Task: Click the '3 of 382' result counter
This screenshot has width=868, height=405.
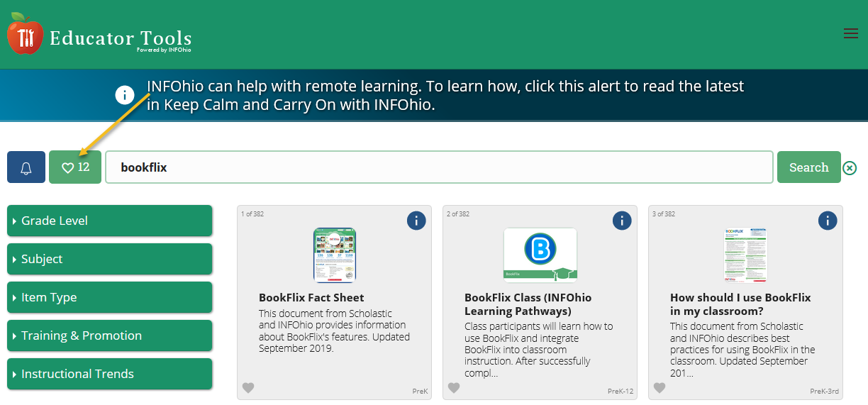Action: pyautogui.click(x=664, y=213)
